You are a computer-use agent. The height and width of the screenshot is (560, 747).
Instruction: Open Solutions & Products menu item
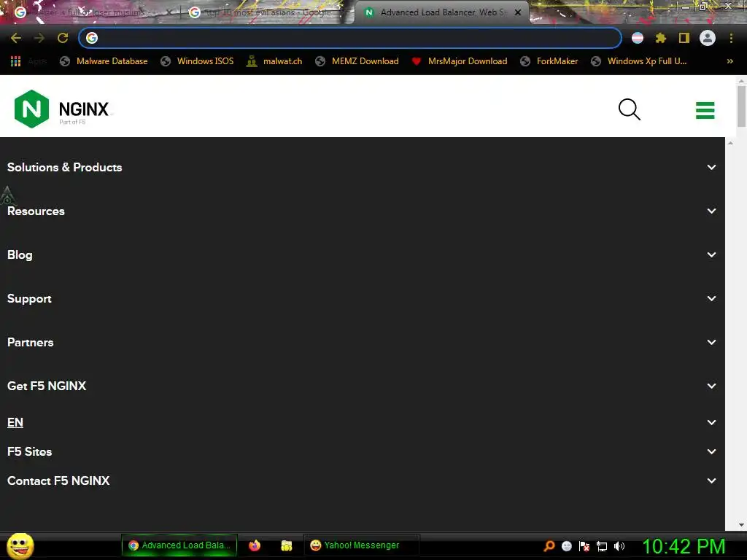coord(64,167)
